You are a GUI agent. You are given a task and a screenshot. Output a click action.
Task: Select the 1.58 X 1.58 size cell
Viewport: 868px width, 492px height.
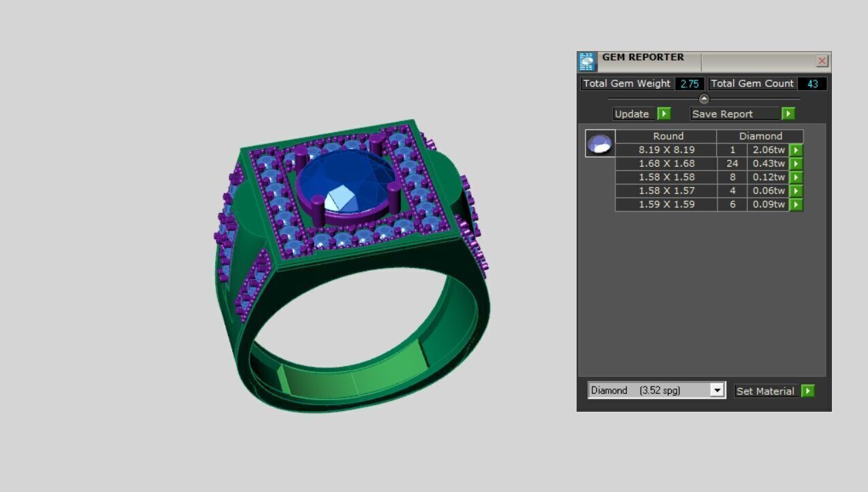coord(666,177)
